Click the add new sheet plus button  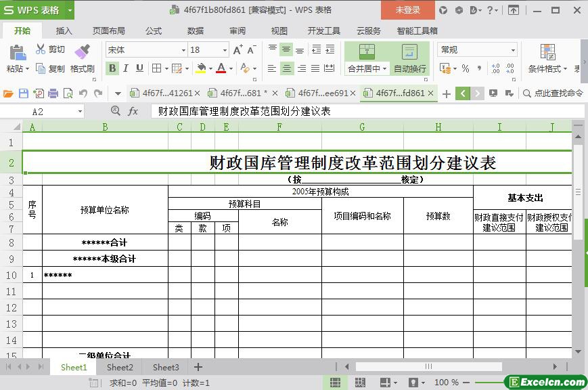click(x=198, y=367)
